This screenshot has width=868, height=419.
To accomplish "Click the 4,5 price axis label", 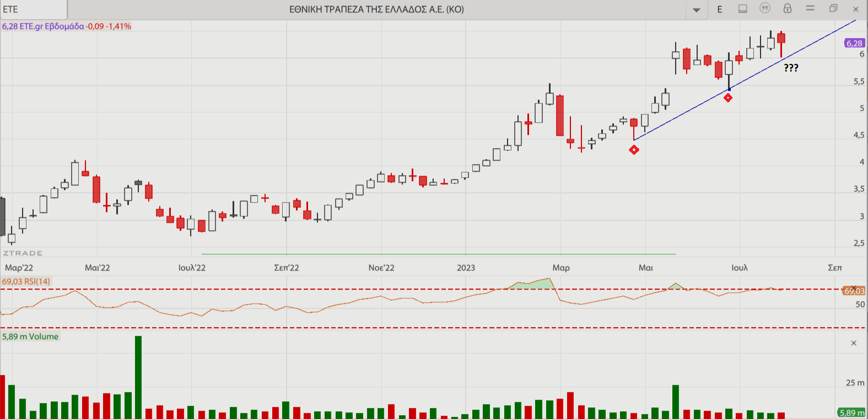I will (x=859, y=135).
